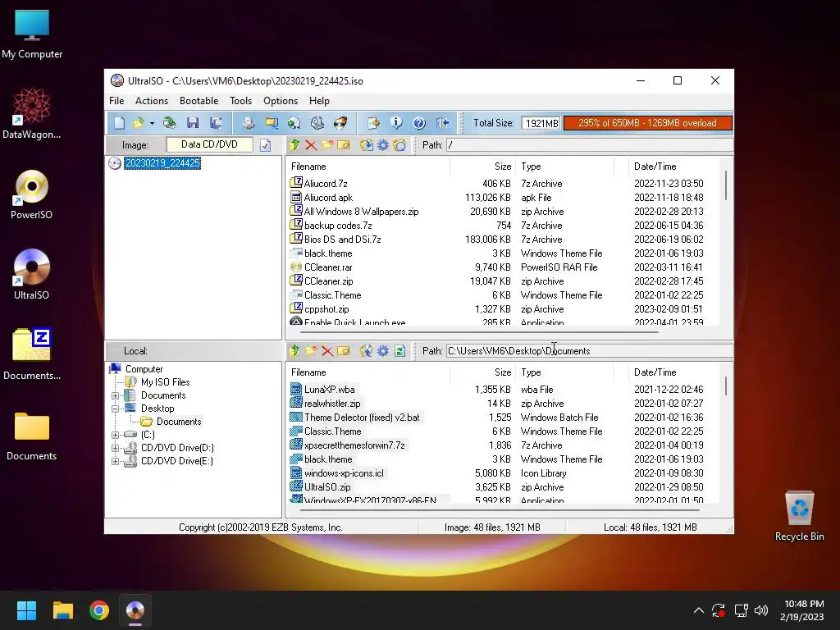Screen dimensions: 840x630
Task: Click the New image toolbar icon
Action: point(119,123)
